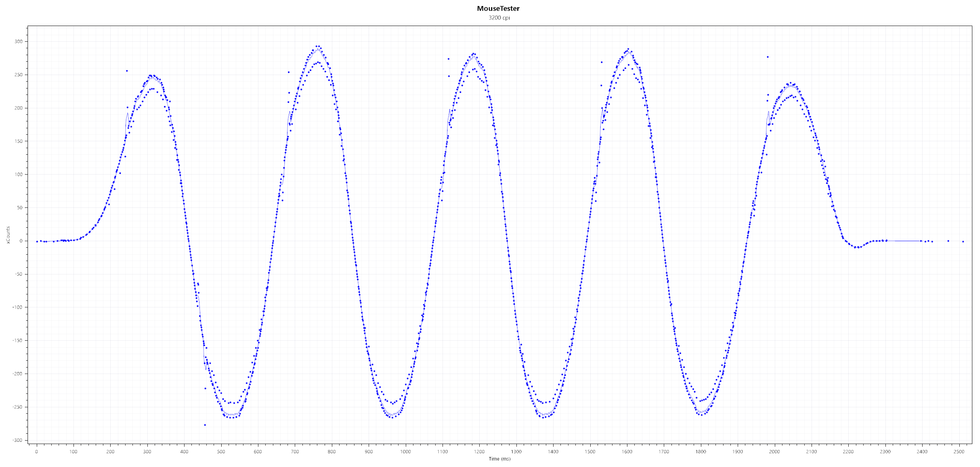Select the outlier point at 277 near 1980 ms
The width and height of the screenshot is (980, 467).
click(768, 57)
